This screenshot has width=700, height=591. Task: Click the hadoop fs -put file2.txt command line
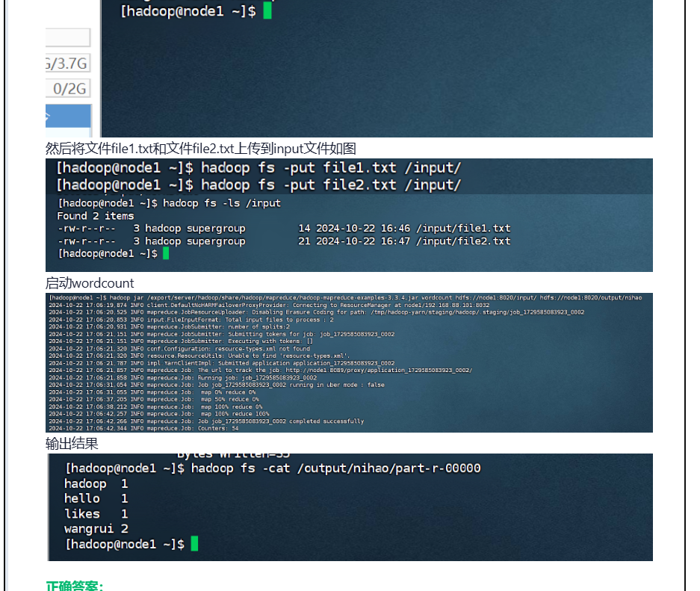pos(258,185)
